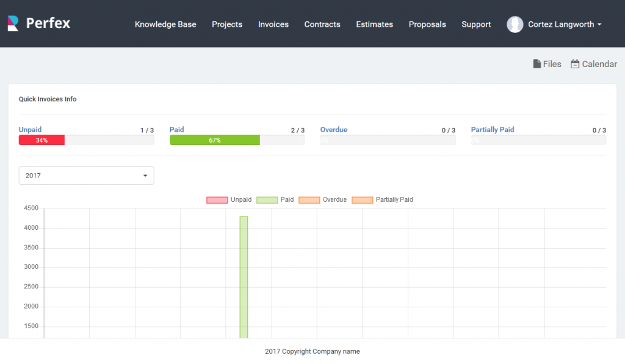Click the Unpaid invoices link
The width and height of the screenshot is (625, 364).
pos(29,129)
